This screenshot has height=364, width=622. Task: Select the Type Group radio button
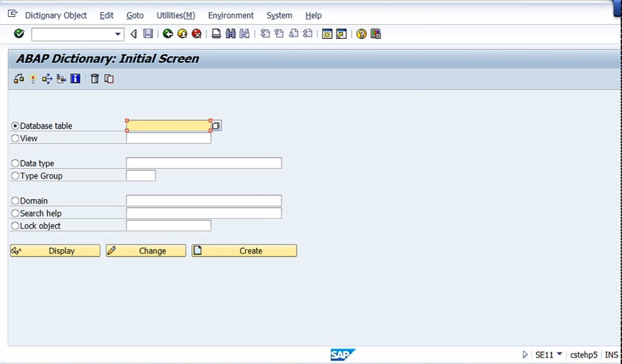(15, 176)
